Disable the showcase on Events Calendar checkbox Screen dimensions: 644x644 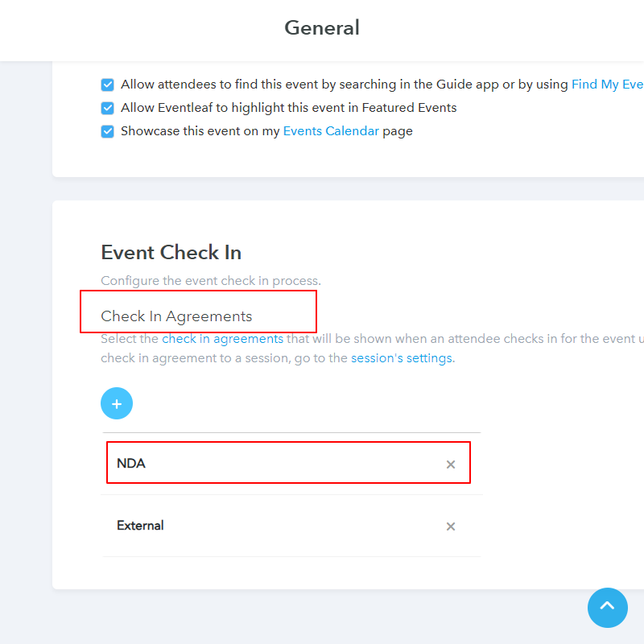click(x=108, y=131)
